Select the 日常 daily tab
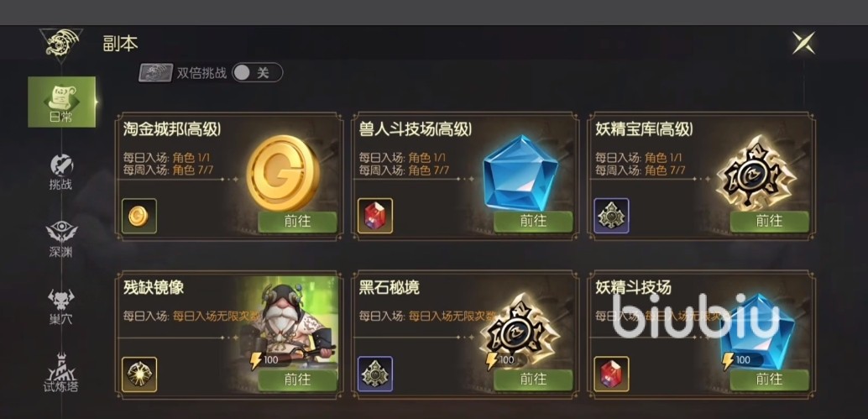868x419 pixels. click(x=61, y=102)
